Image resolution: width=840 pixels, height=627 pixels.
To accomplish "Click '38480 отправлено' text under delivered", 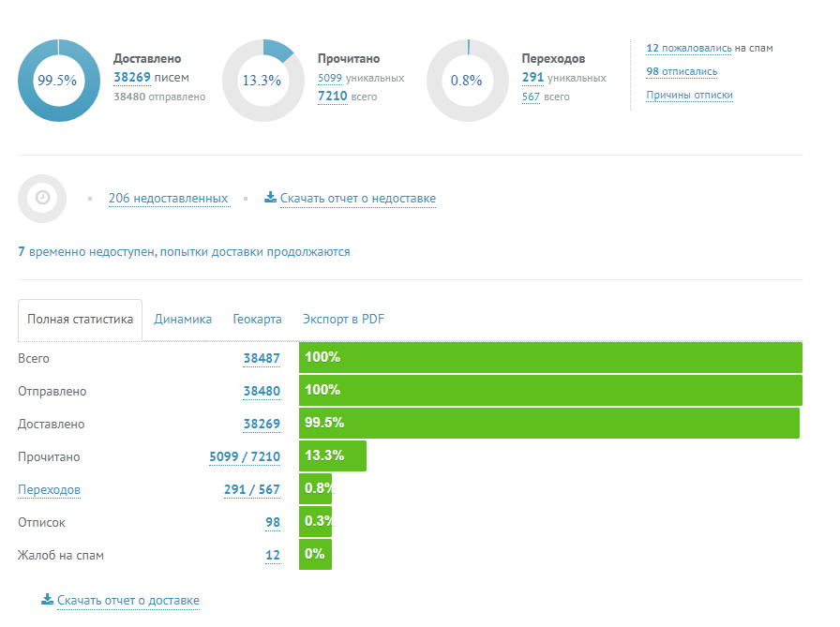I will click(159, 97).
